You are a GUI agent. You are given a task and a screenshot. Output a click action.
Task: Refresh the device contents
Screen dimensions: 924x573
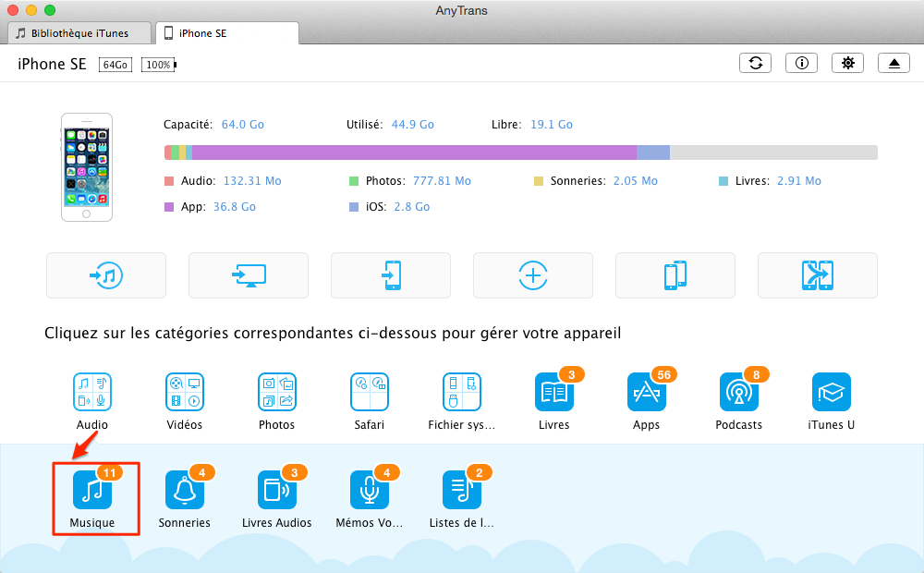point(756,63)
